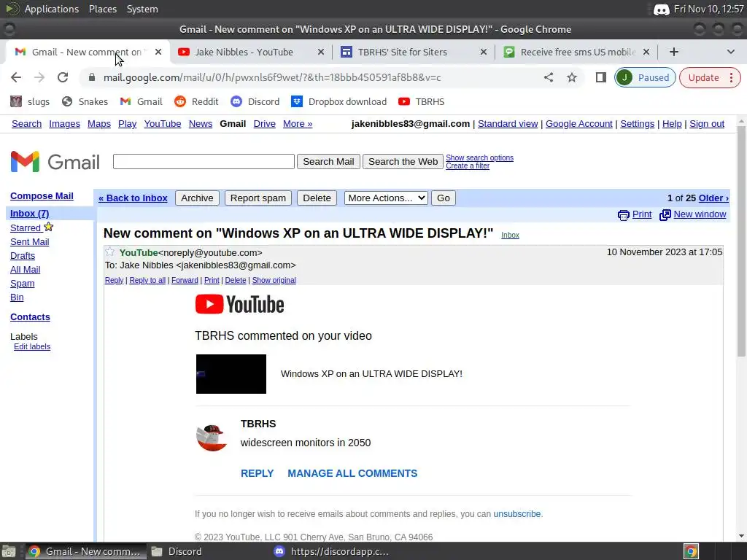
Task: Open the Starred folder
Action: [x=26, y=228]
